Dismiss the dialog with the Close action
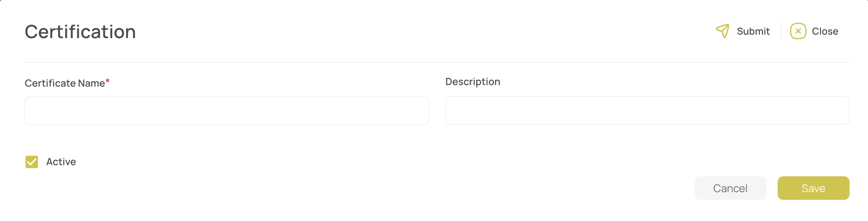868x221 pixels. click(x=814, y=31)
